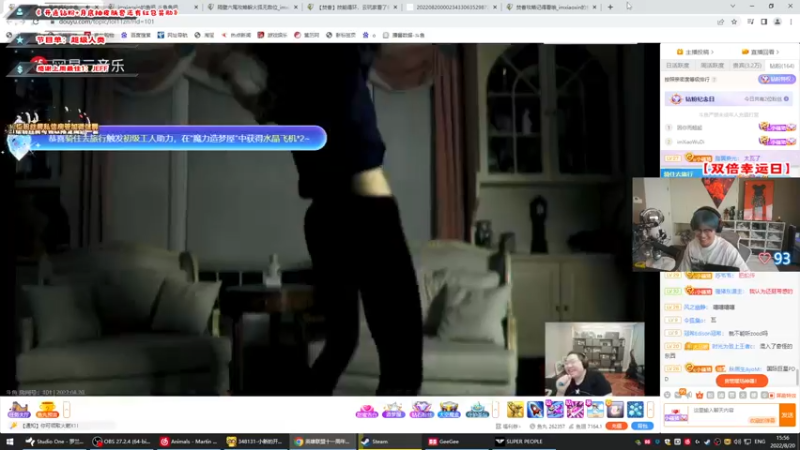Select the blue snowflake gift icon
800x450 pixels.
[x=635, y=409]
